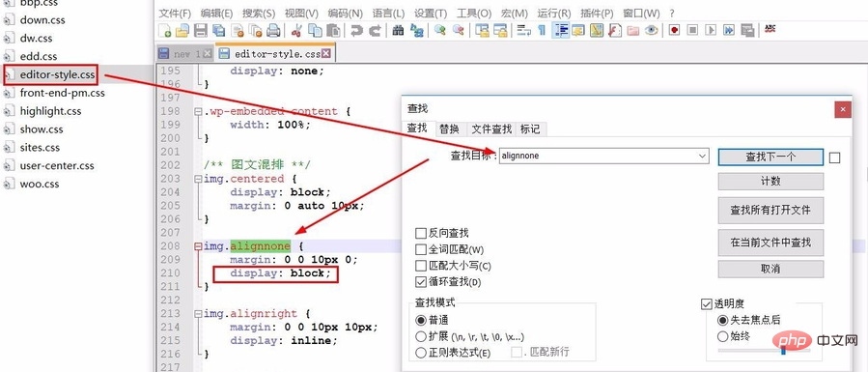Switch to the 文件查找 tab
This screenshot has height=372, width=868.
coord(491,129)
